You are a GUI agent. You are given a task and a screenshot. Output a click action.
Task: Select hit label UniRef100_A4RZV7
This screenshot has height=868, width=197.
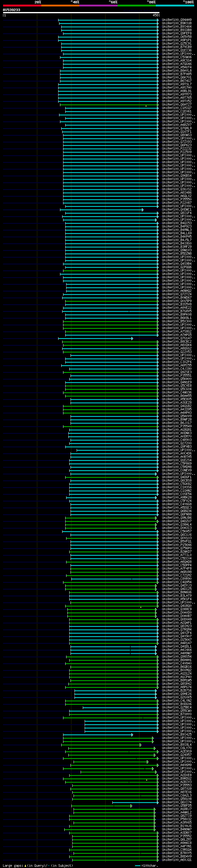(177, 125)
